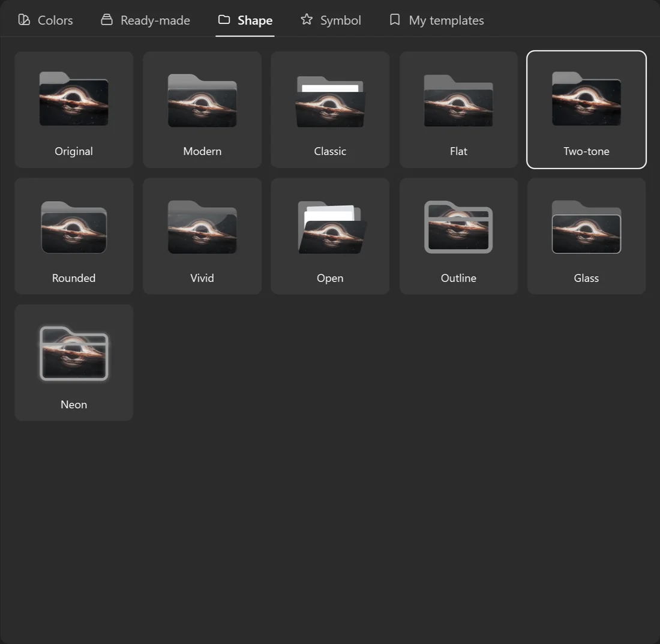Choose the Original folder shape
The height and width of the screenshot is (644, 660).
74,109
